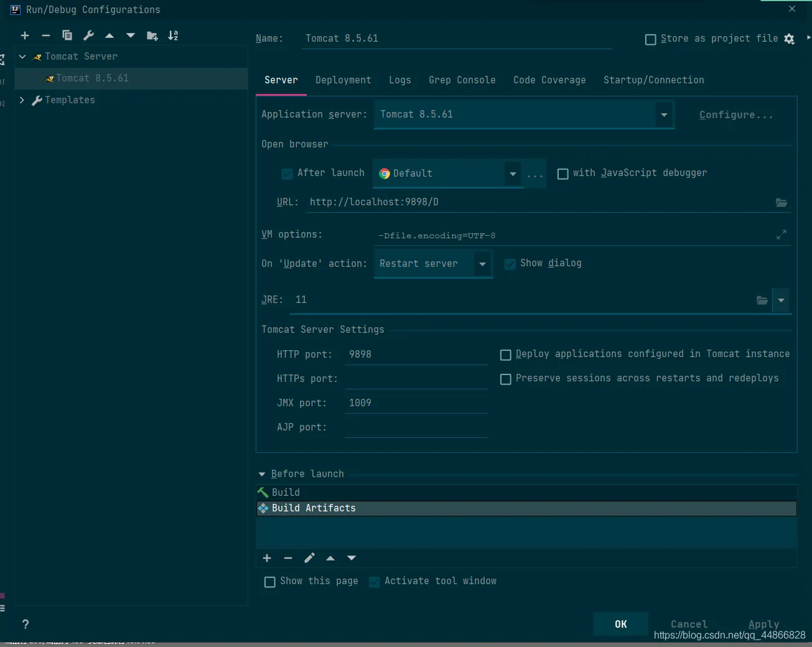
Task: Add a new run configuration
Action: click(x=25, y=35)
